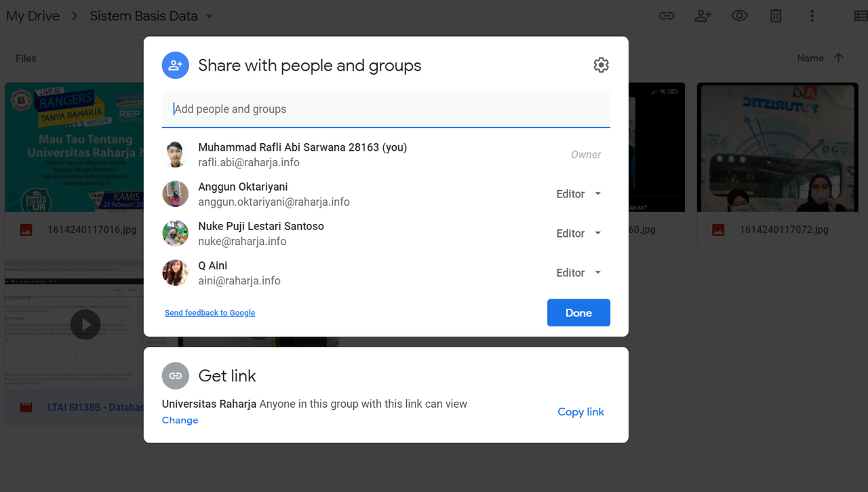Viewport: 868px width, 492px height.
Task: Click the add-person icon in dialog header
Action: tap(175, 65)
